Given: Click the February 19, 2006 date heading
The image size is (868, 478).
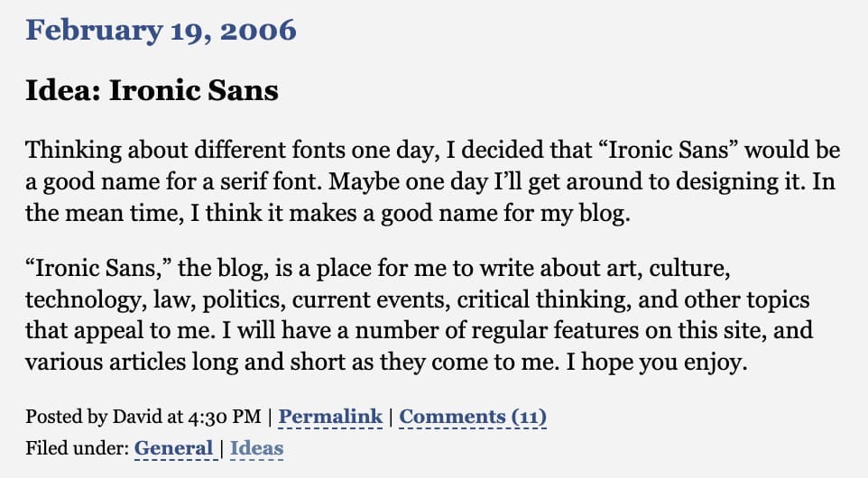Looking at the screenshot, I should (x=162, y=30).
